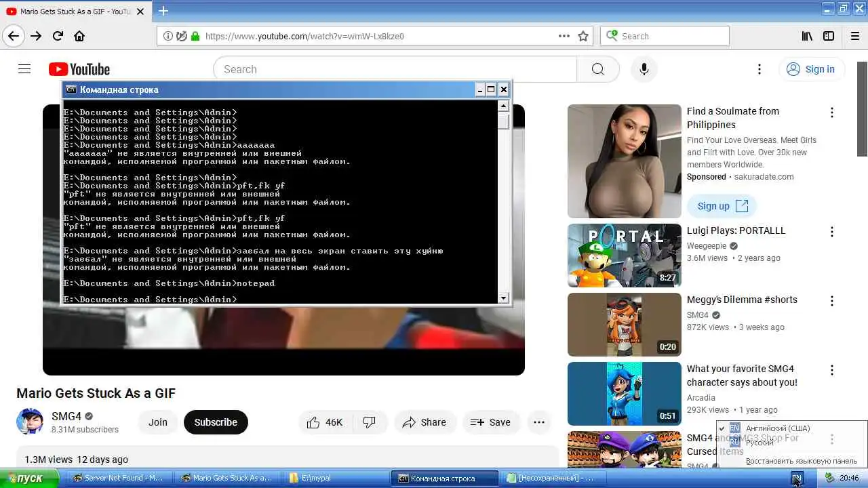Viewport: 868px width, 488px height.
Task: Open the Luigi Plays: PORTALLL thumbnail
Action: click(625, 256)
